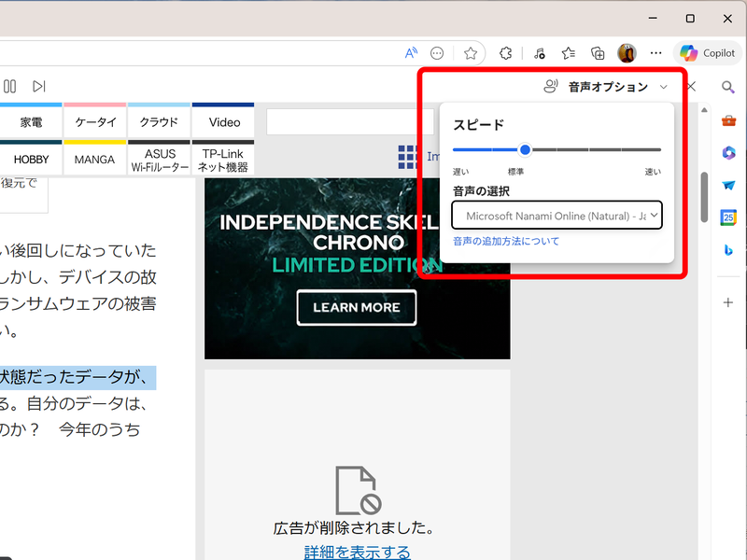Image resolution: width=747 pixels, height=560 pixels.
Task: Click the media playback music note icon
Action: click(540, 53)
